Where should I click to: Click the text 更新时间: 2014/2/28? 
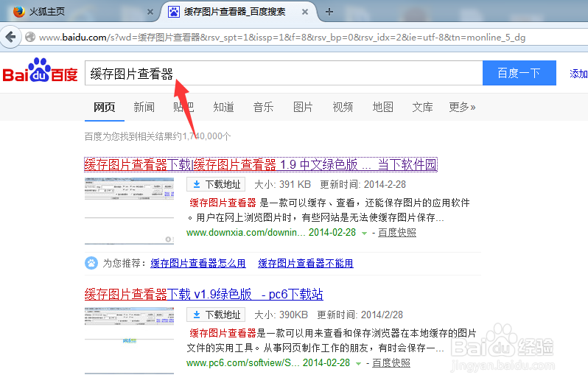[x=360, y=315]
